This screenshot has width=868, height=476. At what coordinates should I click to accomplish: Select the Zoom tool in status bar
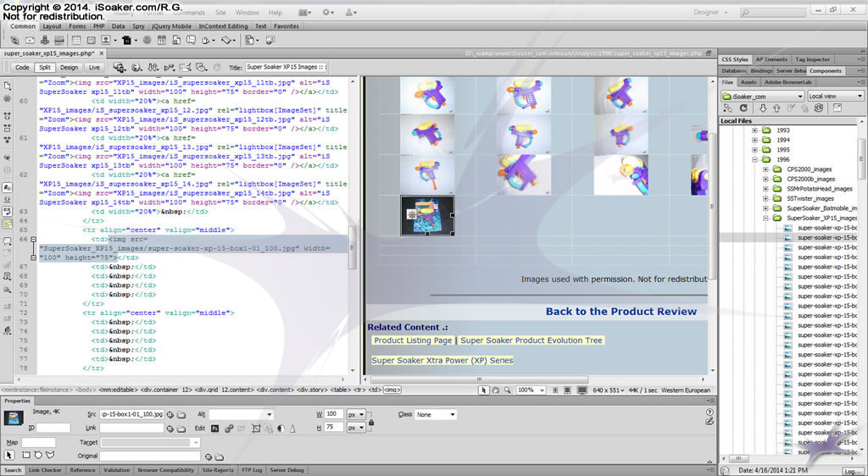pyautogui.click(x=507, y=390)
